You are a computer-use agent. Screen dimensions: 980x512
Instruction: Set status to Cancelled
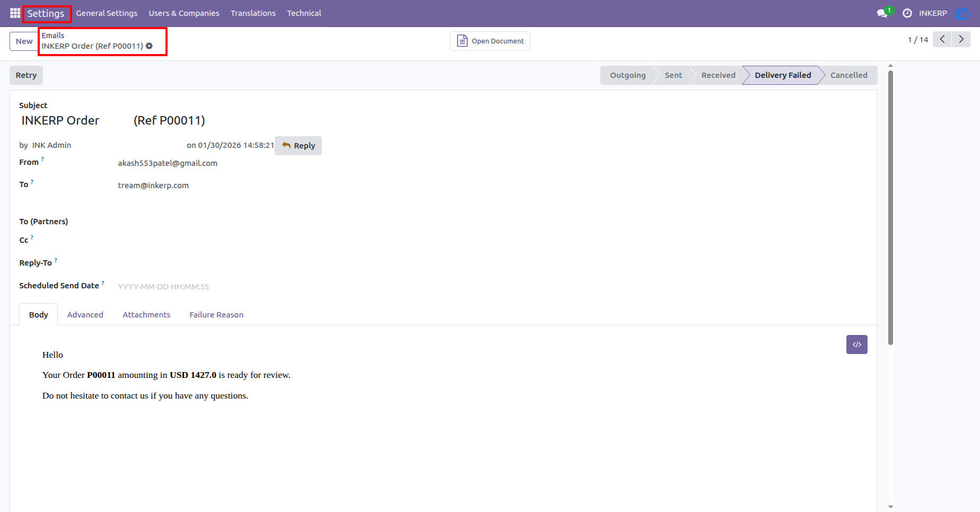point(849,75)
